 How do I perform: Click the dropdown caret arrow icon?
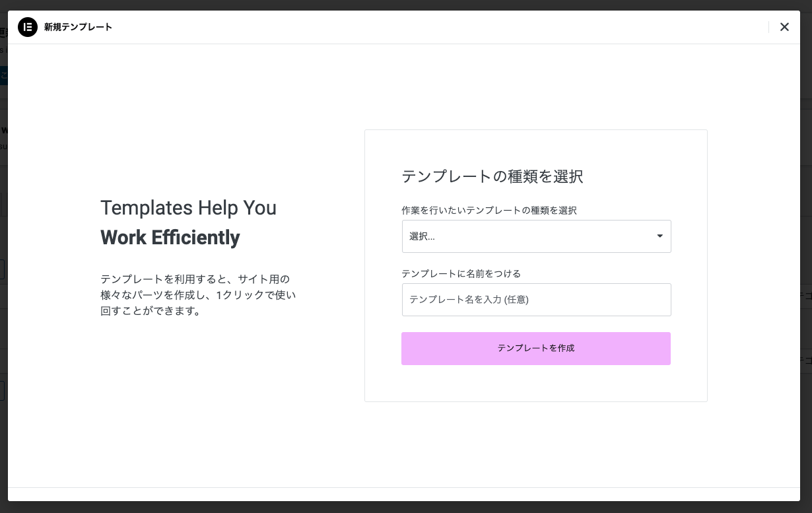coord(660,236)
